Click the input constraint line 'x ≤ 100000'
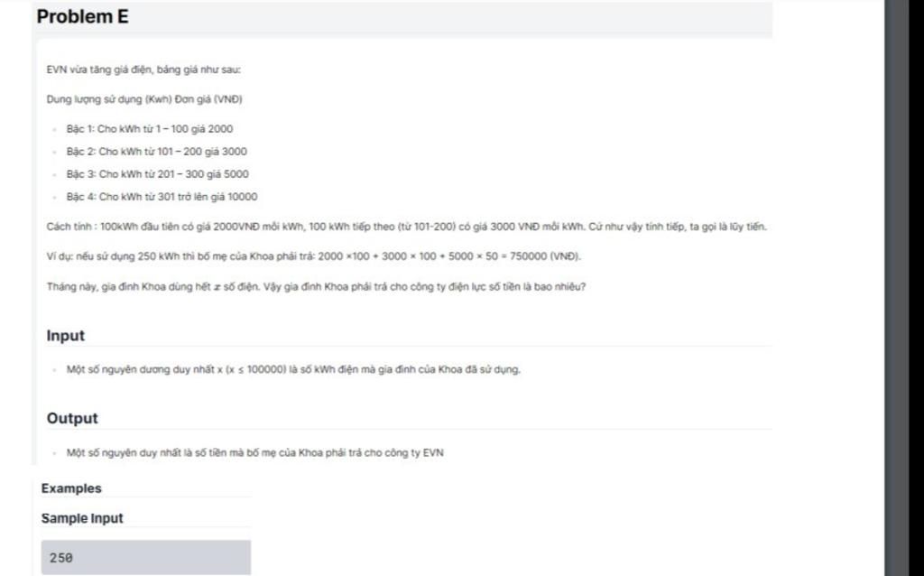The image size is (924, 576). (x=293, y=369)
